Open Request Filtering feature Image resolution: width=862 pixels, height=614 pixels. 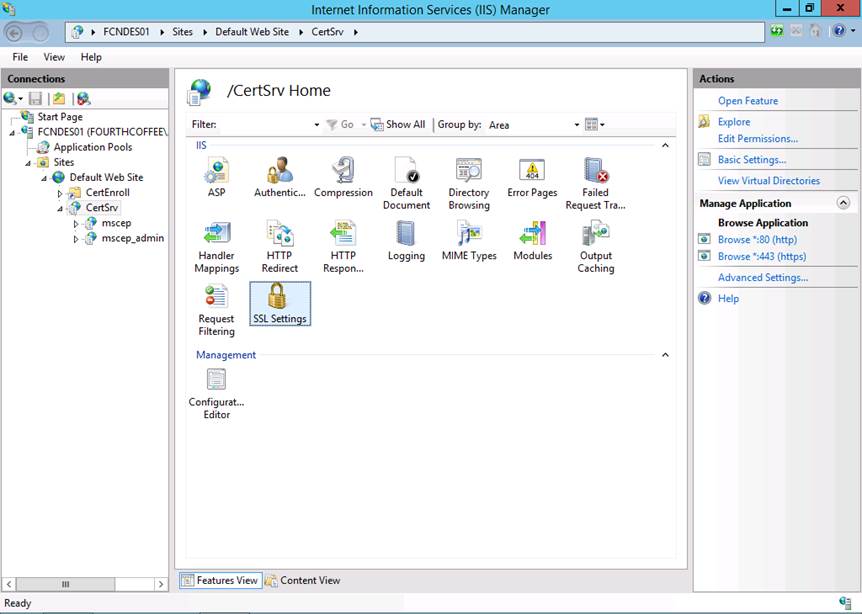[x=216, y=310]
